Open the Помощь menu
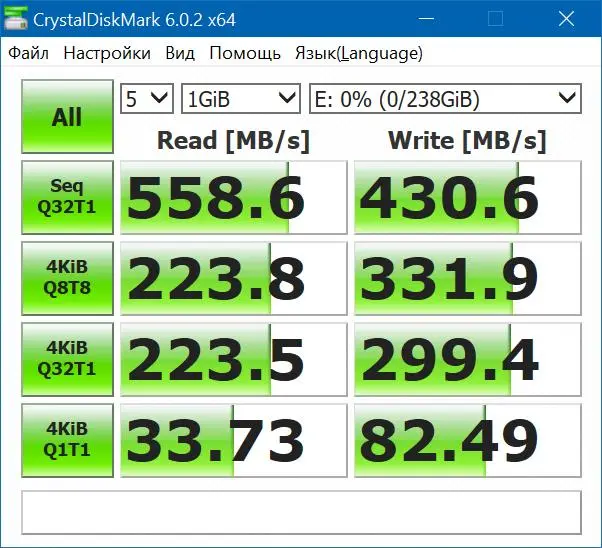This screenshot has width=602, height=548. (245, 53)
